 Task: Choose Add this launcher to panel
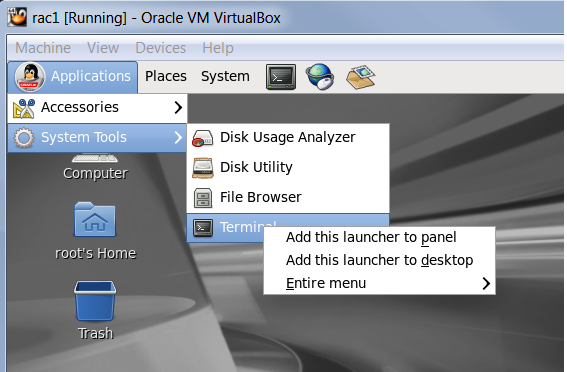coord(379,238)
